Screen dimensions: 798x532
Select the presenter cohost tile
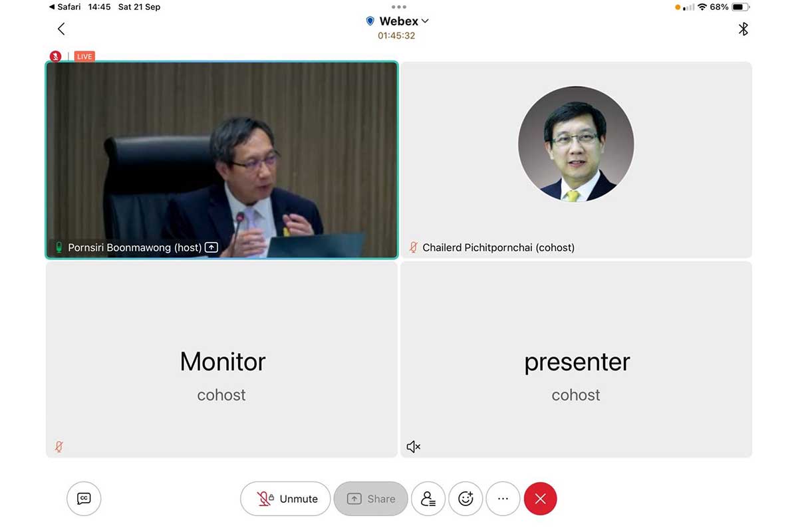(x=576, y=359)
